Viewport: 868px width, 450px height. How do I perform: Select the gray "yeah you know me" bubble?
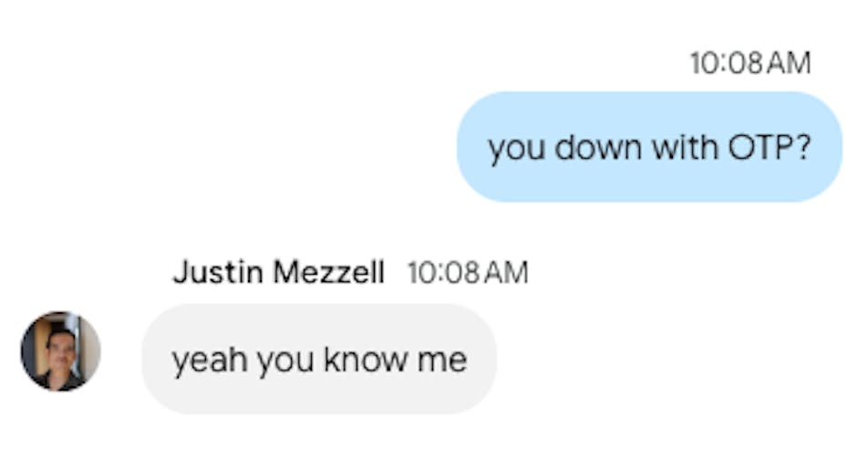point(319,360)
